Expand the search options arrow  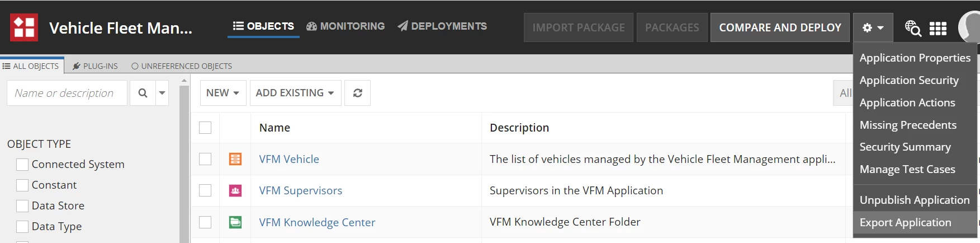[162, 93]
